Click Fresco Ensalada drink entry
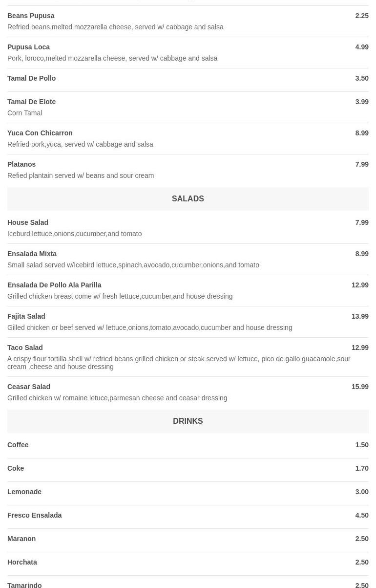 click(34, 515)
